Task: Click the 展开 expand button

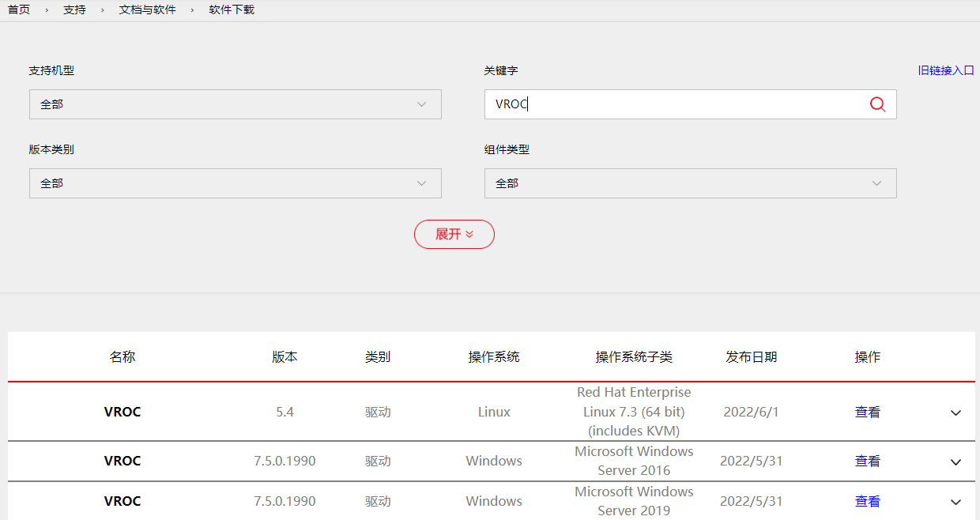Action: coord(454,234)
